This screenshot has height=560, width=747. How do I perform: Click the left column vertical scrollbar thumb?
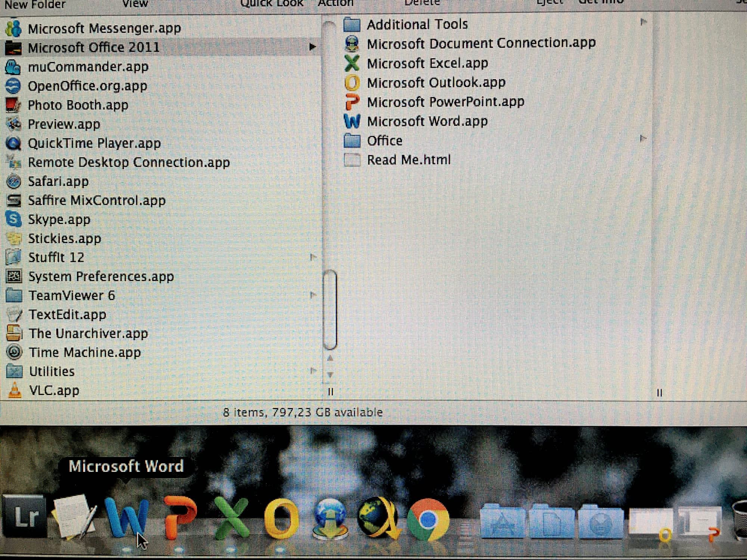(330, 310)
